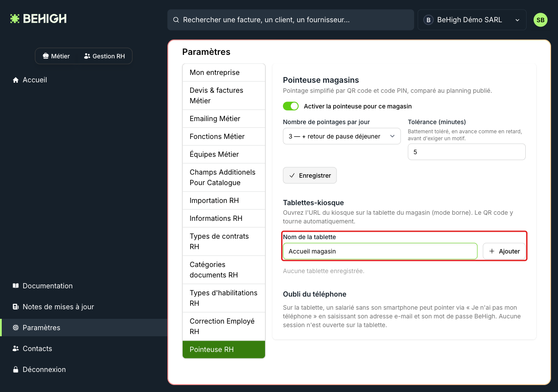Click the Déconnexion lock icon
The image size is (558, 392).
(x=16, y=369)
